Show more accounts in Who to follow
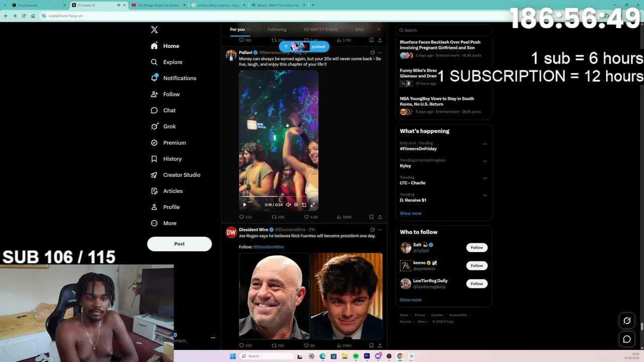The height and width of the screenshot is (362, 644). tap(411, 300)
